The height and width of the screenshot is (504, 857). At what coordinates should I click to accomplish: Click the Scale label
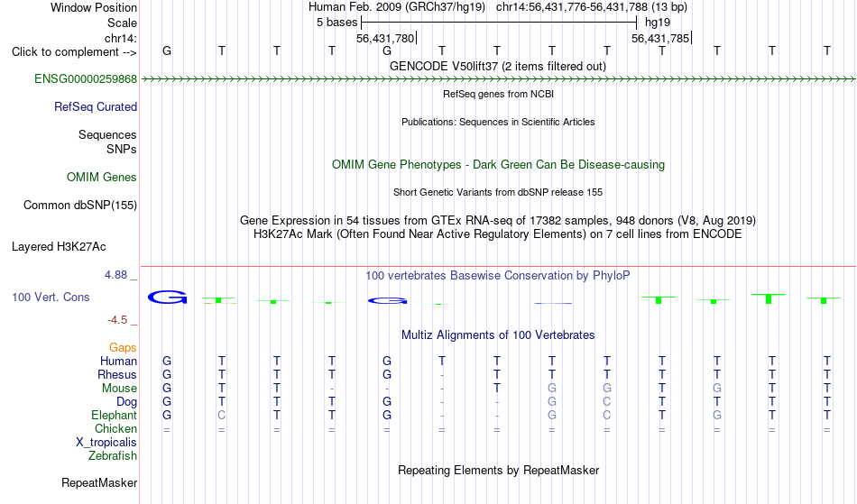point(122,23)
